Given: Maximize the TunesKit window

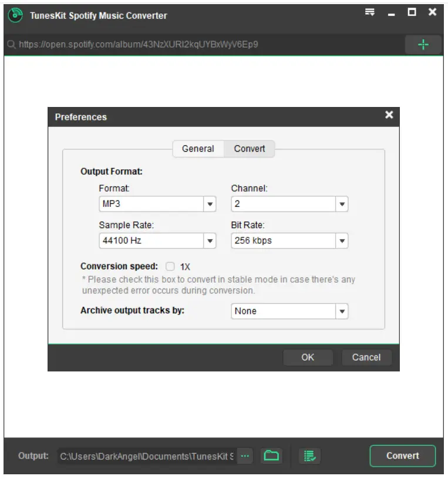Looking at the screenshot, I should coord(412,12).
